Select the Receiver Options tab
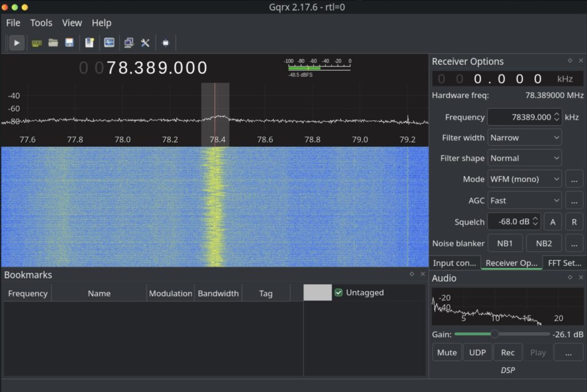This screenshot has height=392, width=587. point(511,263)
